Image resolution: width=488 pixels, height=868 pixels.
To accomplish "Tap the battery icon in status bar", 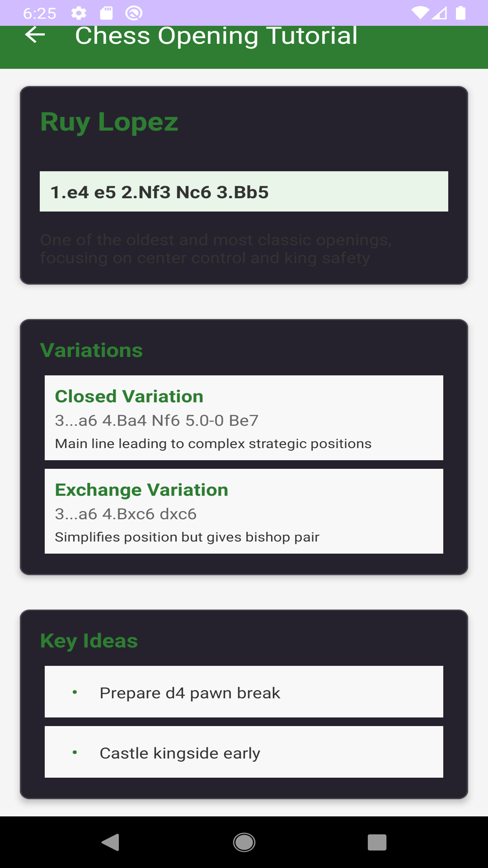I will 460,13.
